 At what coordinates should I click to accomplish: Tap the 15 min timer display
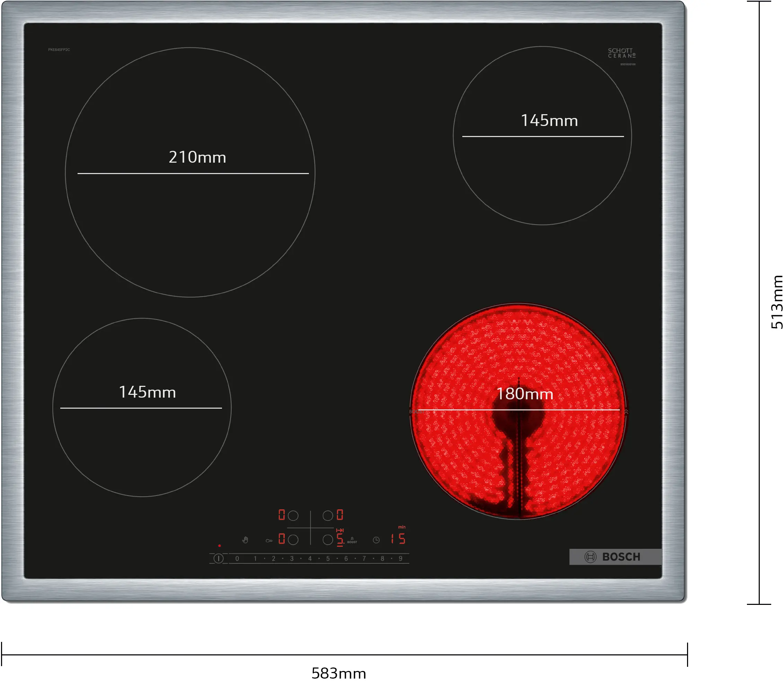point(398,538)
